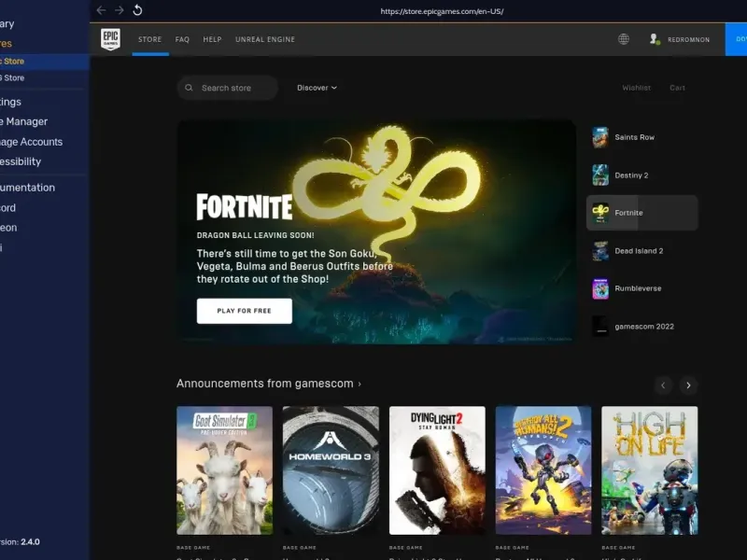
Task: Click the browser back arrow
Action: pos(101,10)
